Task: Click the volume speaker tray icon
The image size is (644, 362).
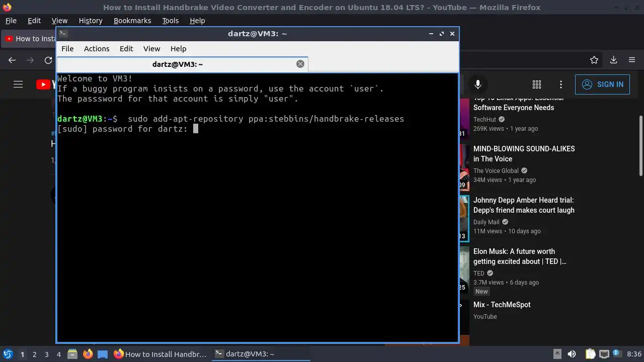Action: click(x=572, y=354)
